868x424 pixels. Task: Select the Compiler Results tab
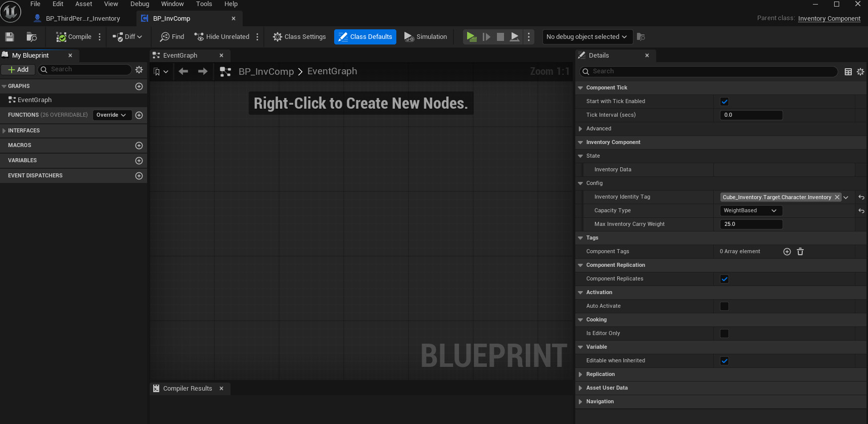click(x=188, y=389)
